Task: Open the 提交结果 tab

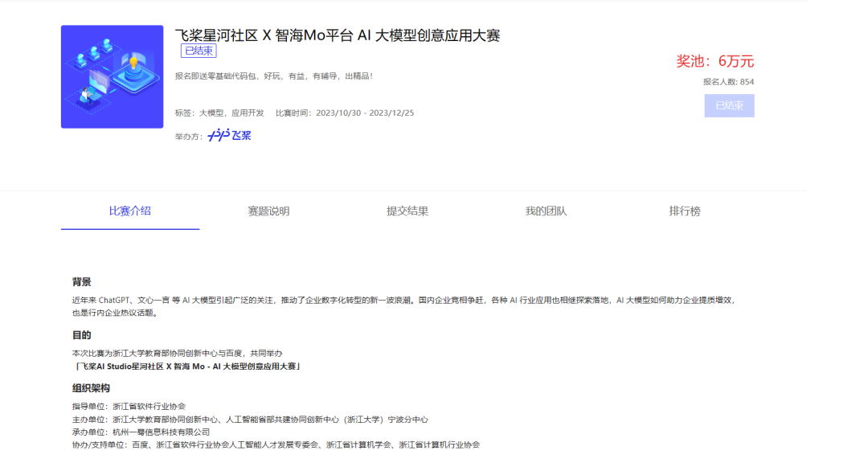Action: tap(408, 210)
